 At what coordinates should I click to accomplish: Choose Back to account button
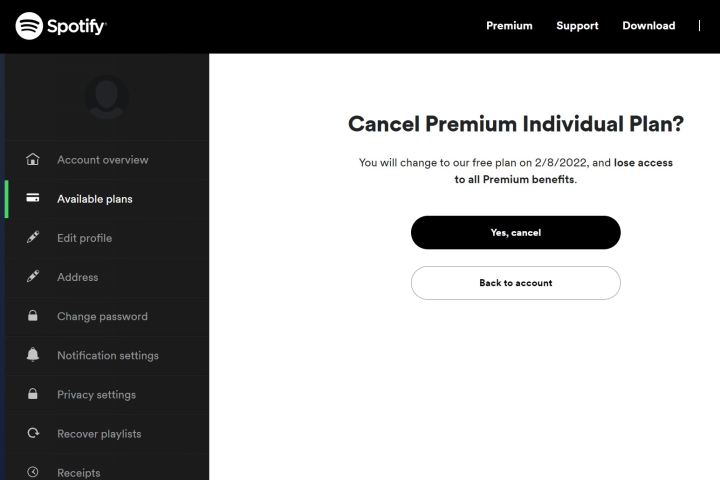tap(516, 283)
